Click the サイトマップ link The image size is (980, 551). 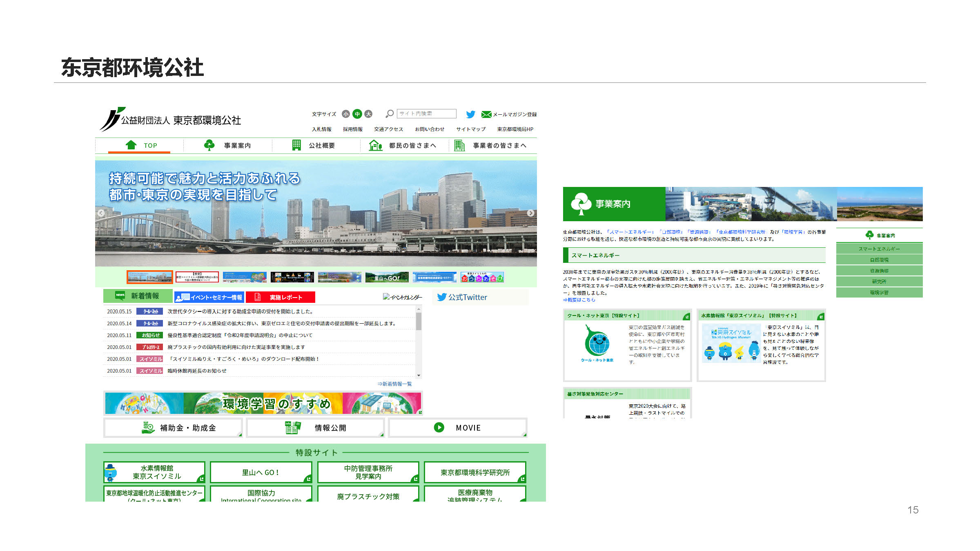[x=470, y=129]
